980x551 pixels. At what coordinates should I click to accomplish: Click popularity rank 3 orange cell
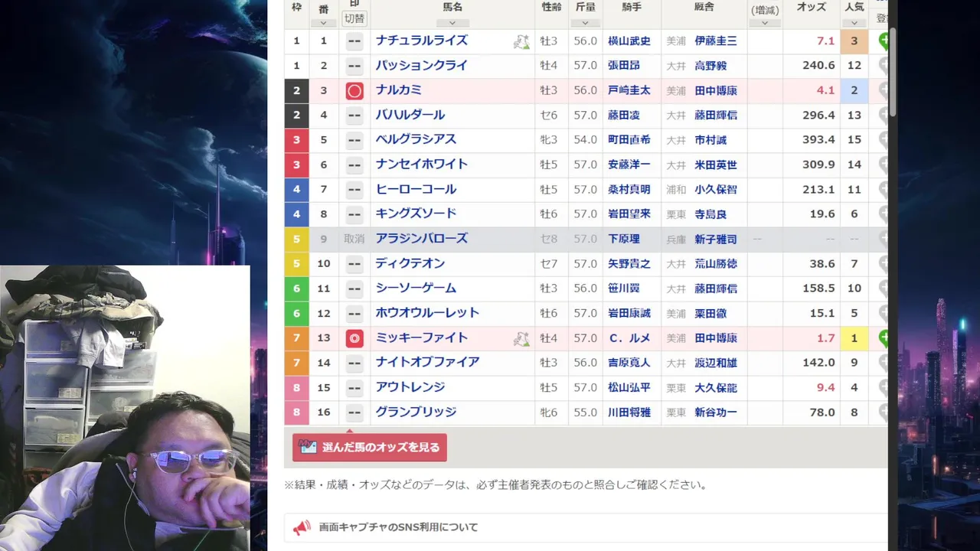tap(854, 41)
